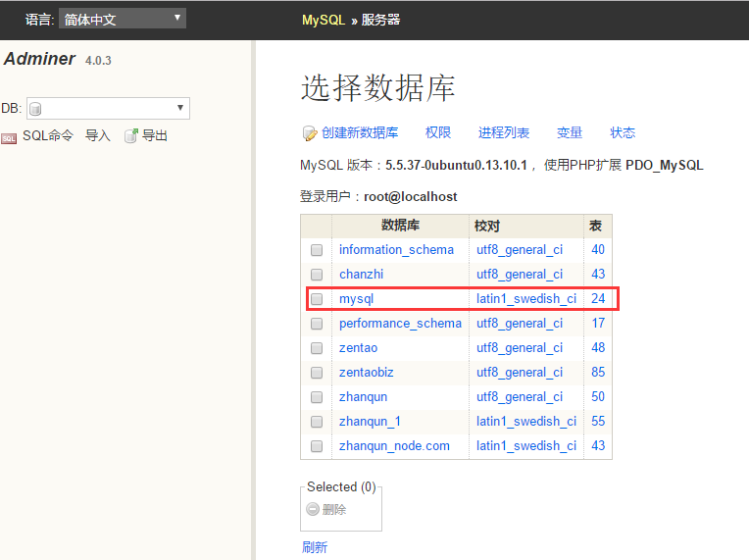Tick the checkbox for mysql database
Screen dimensions: 749x560
pos(317,299)
